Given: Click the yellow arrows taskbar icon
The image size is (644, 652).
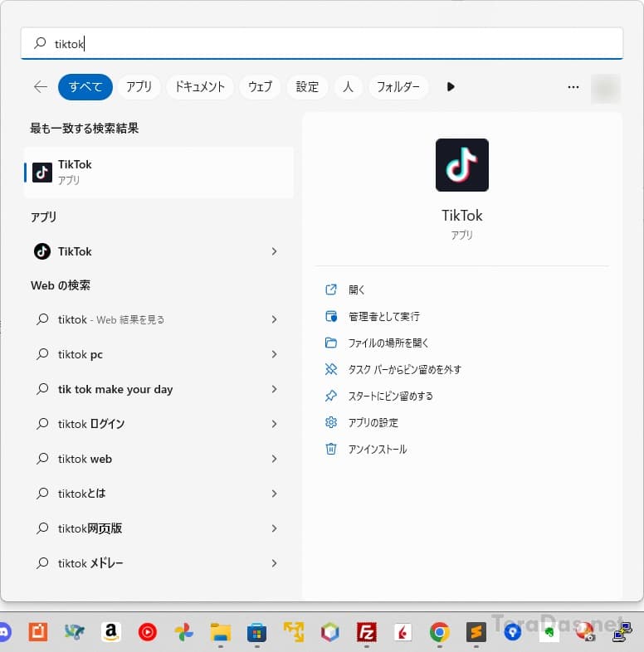Looking at the screenshot, I should tap(294, 632).
